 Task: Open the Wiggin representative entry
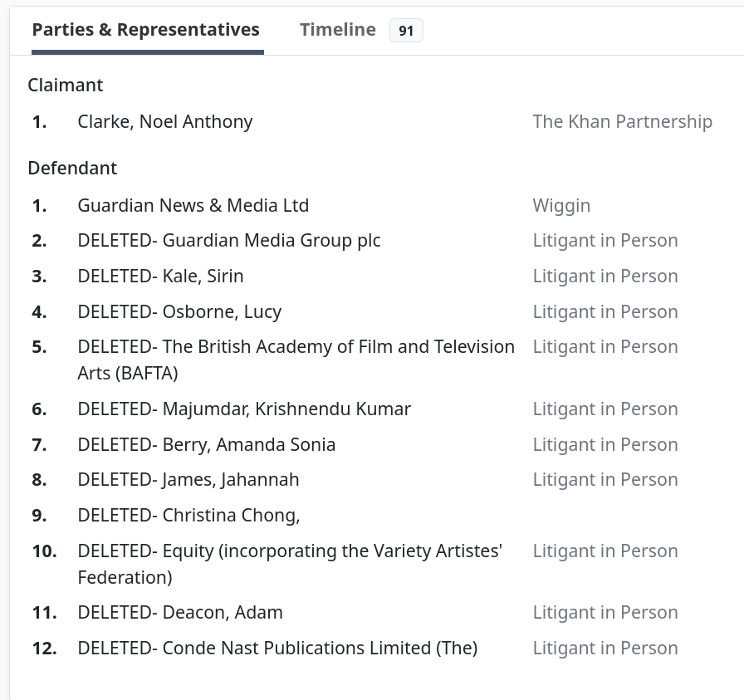(561, 205)
